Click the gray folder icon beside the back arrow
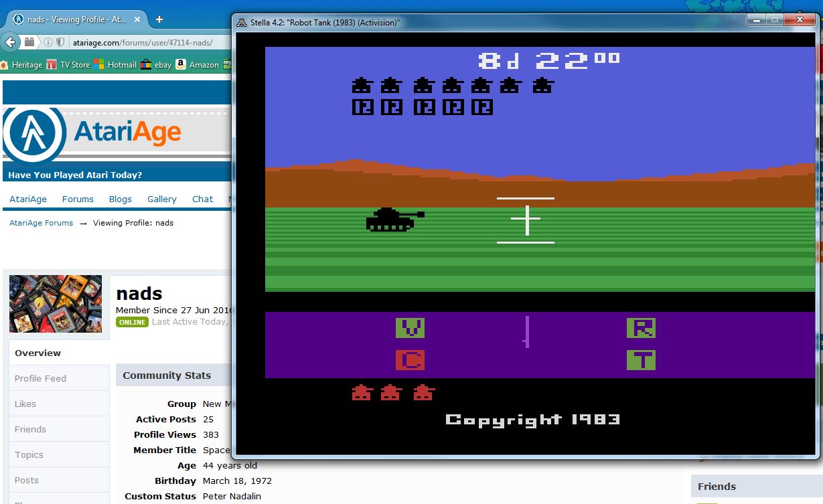Image resolution: width=823 pixels, height=504 pixels. coord(29,42)
